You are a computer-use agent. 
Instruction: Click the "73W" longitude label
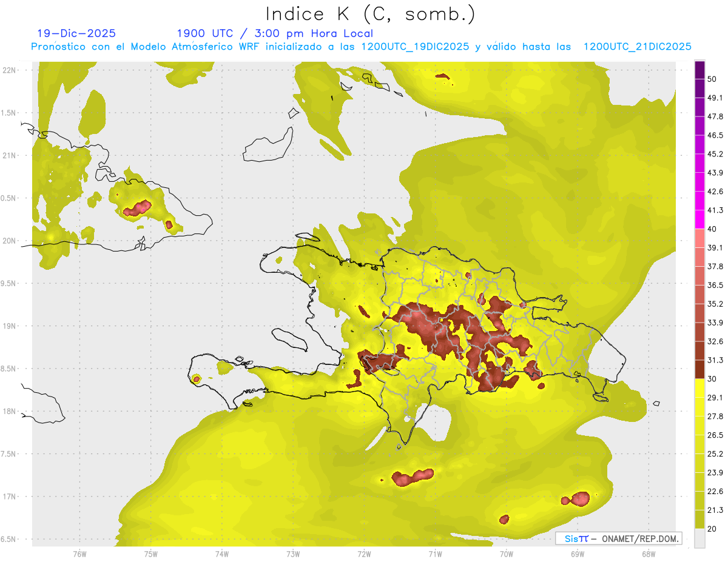point(293,554)
